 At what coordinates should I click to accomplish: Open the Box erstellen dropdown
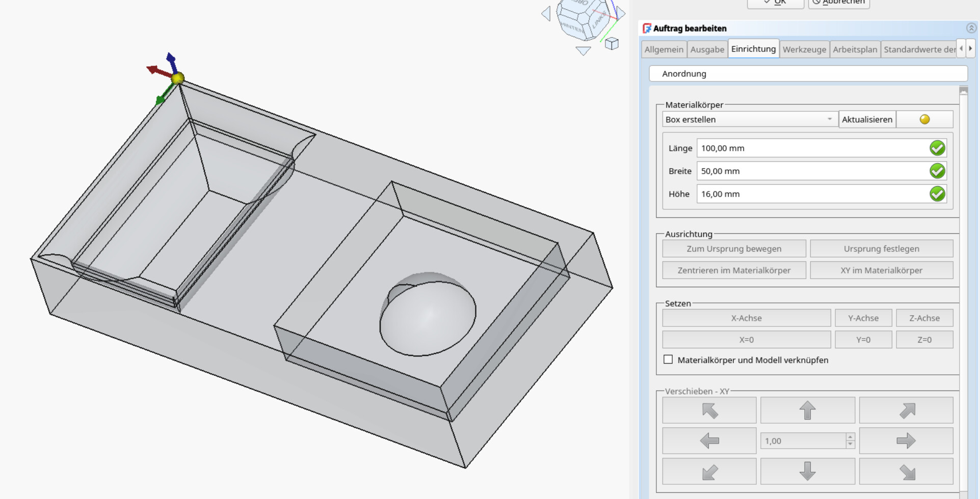point(749,120)
